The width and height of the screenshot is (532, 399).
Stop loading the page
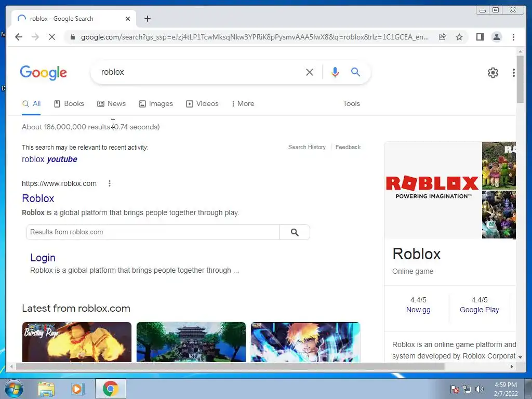click(52, 37)
